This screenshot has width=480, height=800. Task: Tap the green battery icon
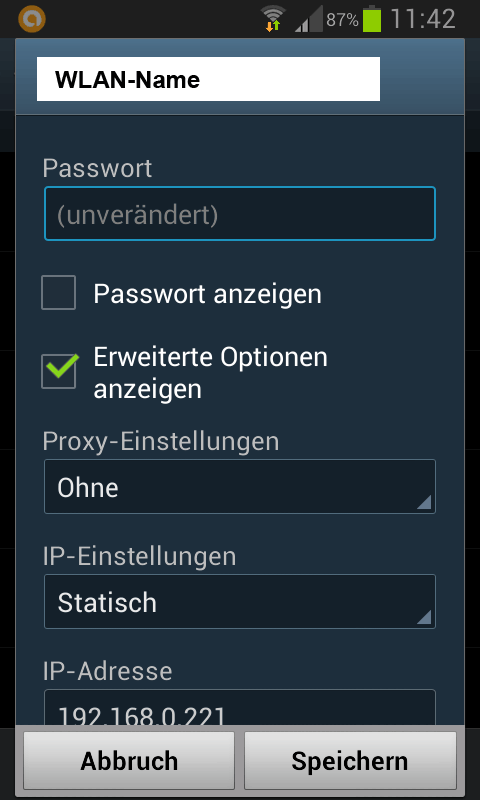click(372, 19)
